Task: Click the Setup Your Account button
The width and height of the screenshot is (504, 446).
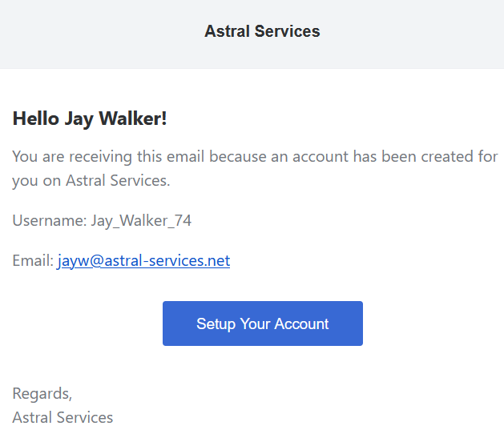Action: click(262, 323)
